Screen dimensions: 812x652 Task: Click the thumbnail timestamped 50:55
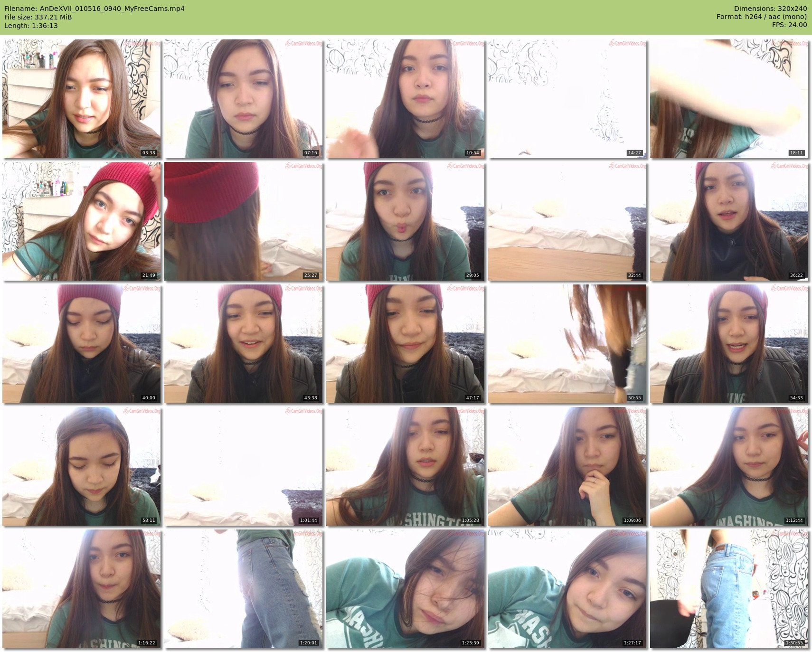[x=567, y=344]
